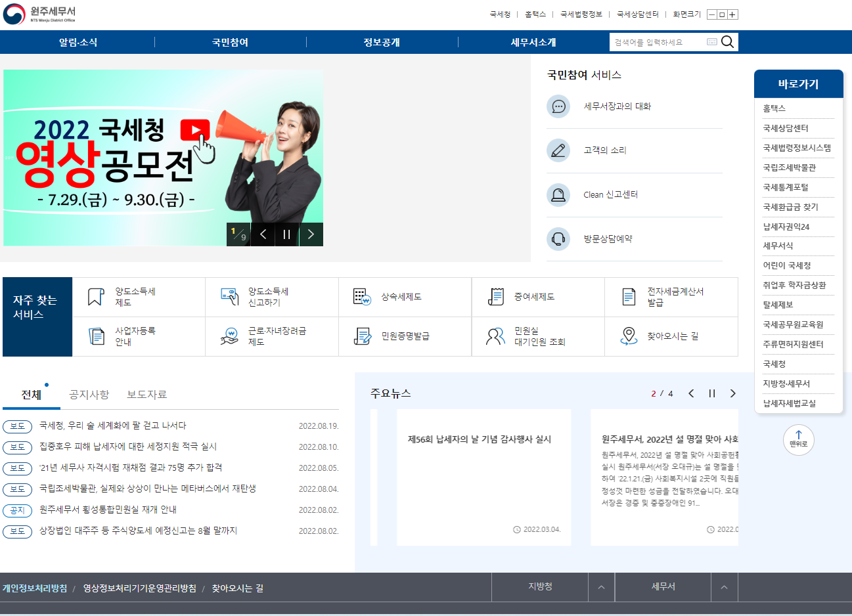The height and width of the screenshot is (616, 852).
Task: Pause the 주요뉴스 rotation
Action: (712, 393)
